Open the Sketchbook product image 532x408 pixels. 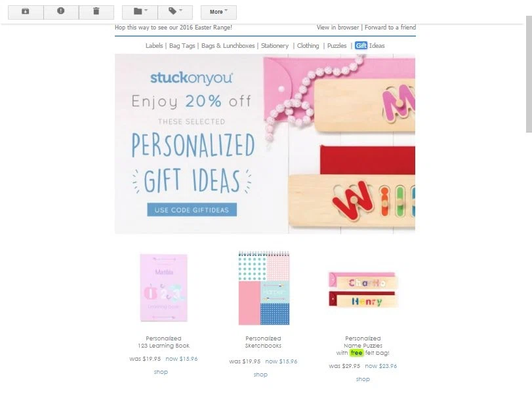pyautogui.click(x=264, y=288)
